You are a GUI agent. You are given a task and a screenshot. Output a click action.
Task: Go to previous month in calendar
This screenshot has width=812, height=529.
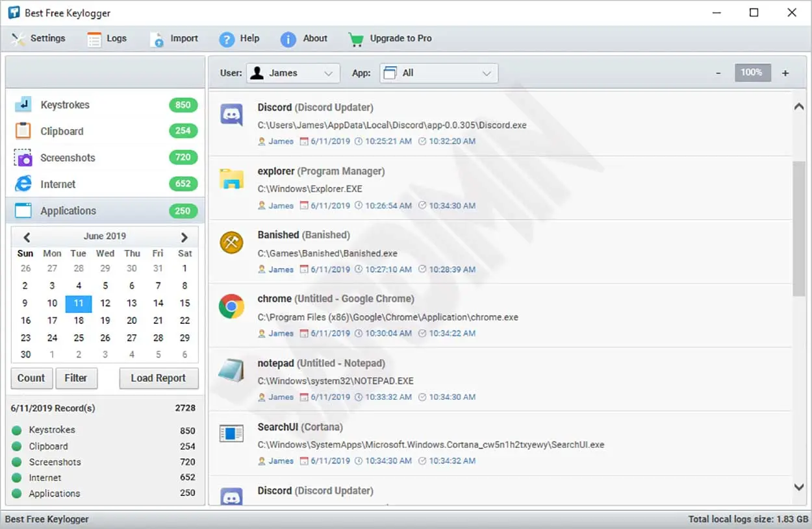[27, 237]
